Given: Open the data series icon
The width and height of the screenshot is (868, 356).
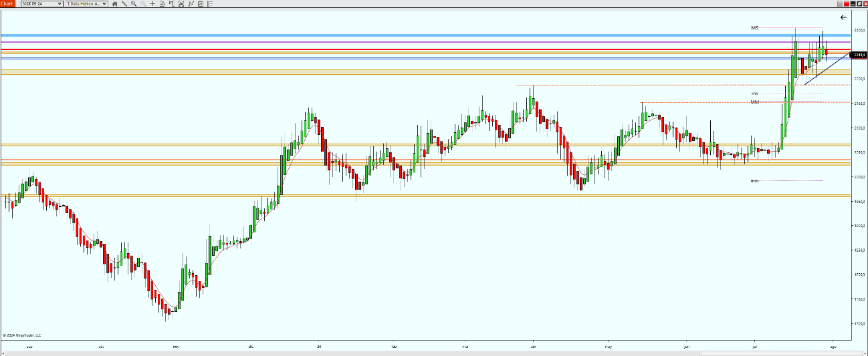Looking at the screenshot, I should 181,3.
